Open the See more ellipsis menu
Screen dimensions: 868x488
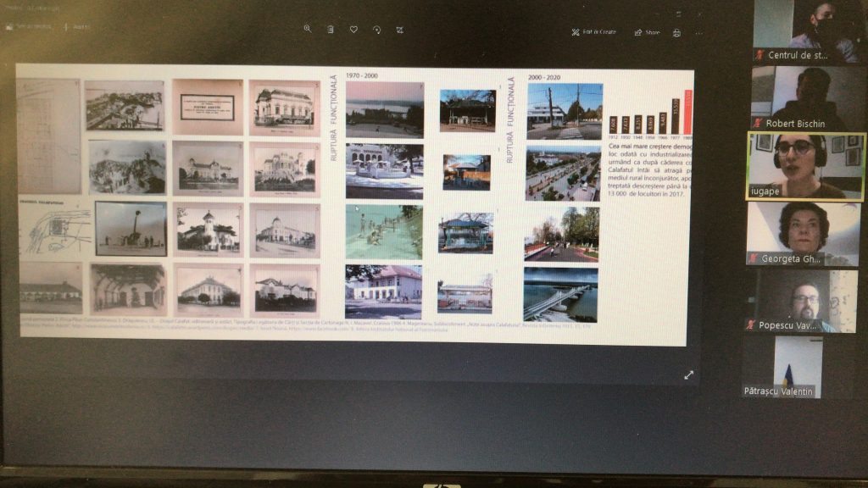[698, 33]
